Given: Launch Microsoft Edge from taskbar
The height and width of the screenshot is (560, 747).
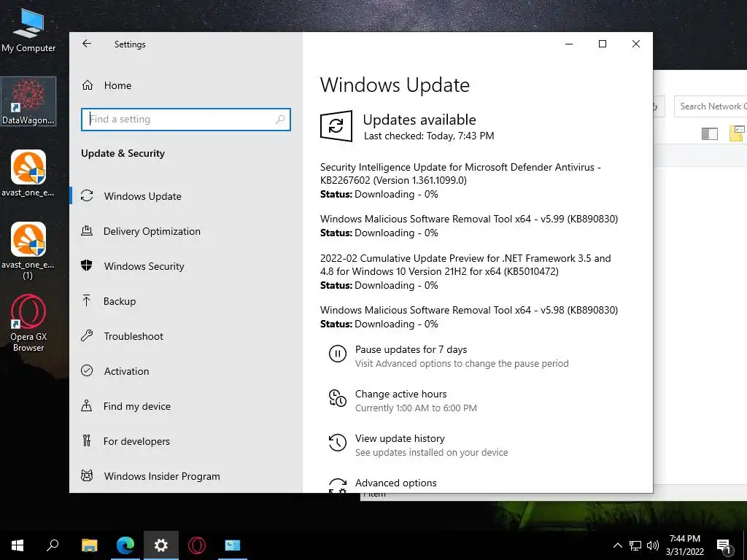Looking at the screenshot, I should click(125, 545).
